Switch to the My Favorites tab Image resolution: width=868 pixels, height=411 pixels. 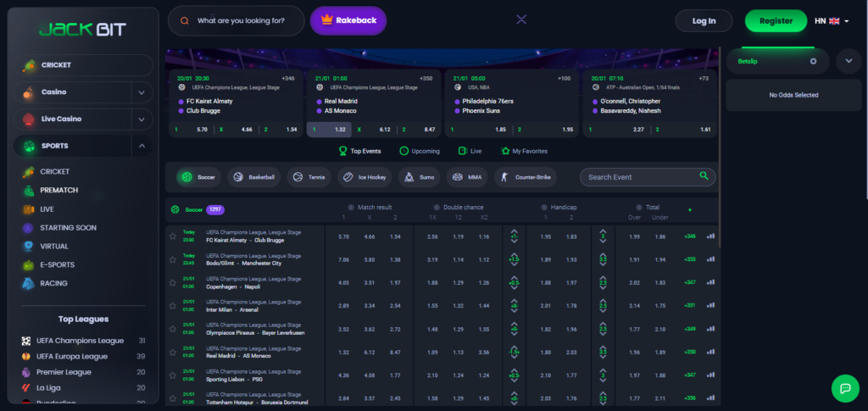(x=524, y=151)
